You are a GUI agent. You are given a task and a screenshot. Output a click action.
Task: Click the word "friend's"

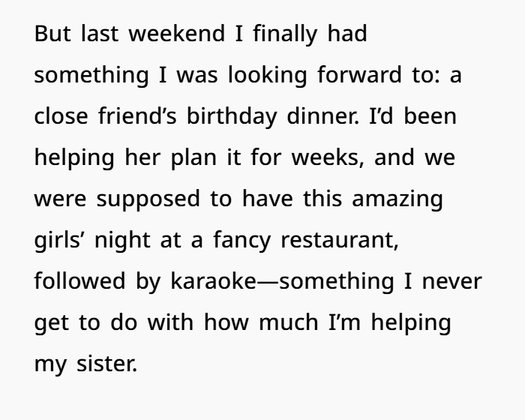pyautogui.click(x=137, y=116)
